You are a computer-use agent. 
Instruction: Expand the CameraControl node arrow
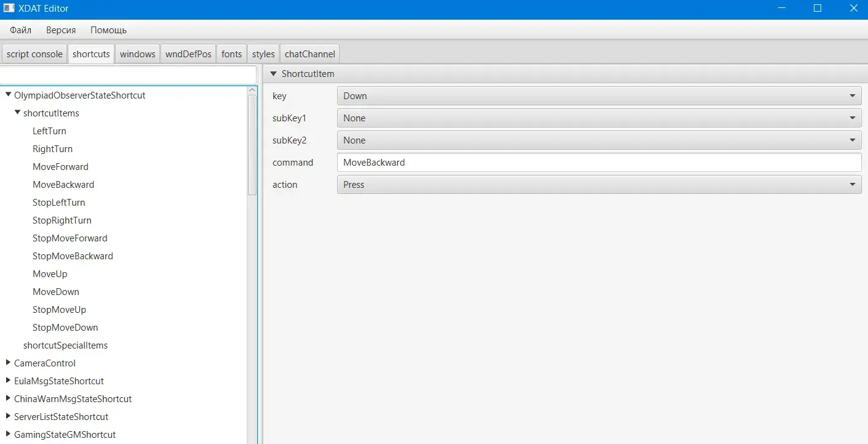8,363
